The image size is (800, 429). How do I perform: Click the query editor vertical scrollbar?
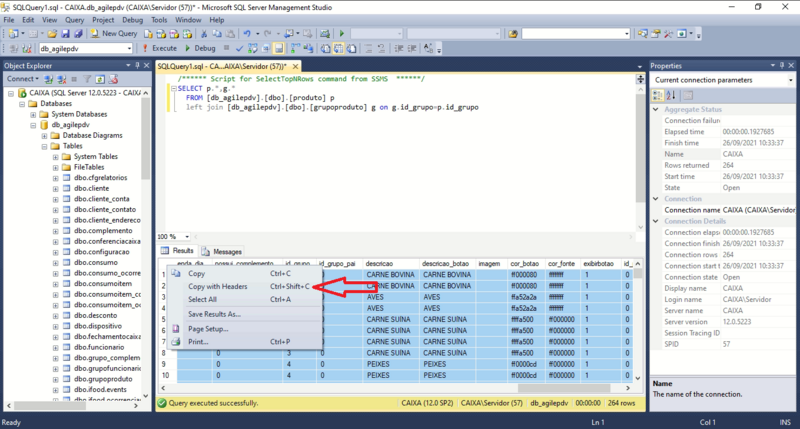[x=640, y=148]
